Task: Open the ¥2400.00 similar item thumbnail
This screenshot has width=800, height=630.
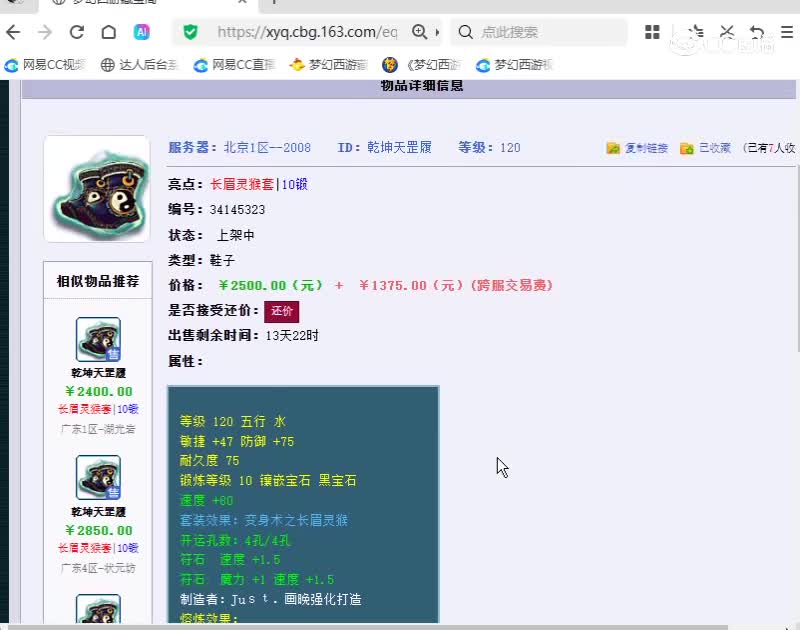Action: (98, 339)
